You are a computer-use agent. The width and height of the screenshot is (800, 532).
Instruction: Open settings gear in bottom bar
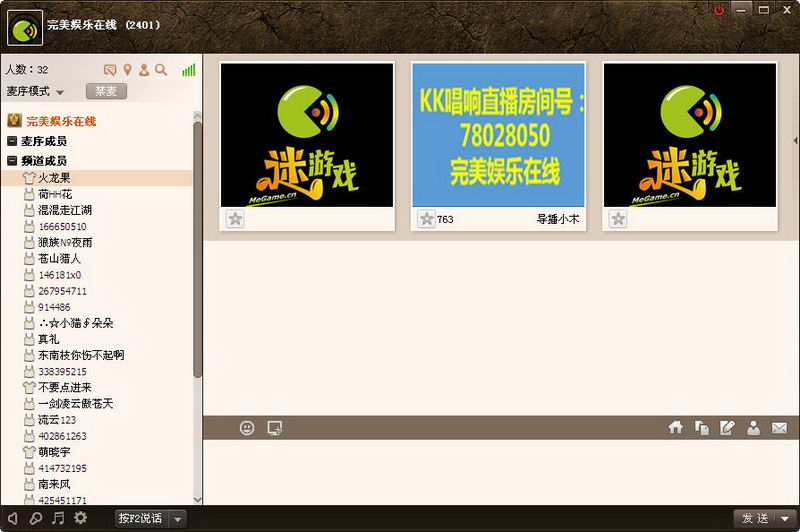pyautogui.click(x=81, y=518)
